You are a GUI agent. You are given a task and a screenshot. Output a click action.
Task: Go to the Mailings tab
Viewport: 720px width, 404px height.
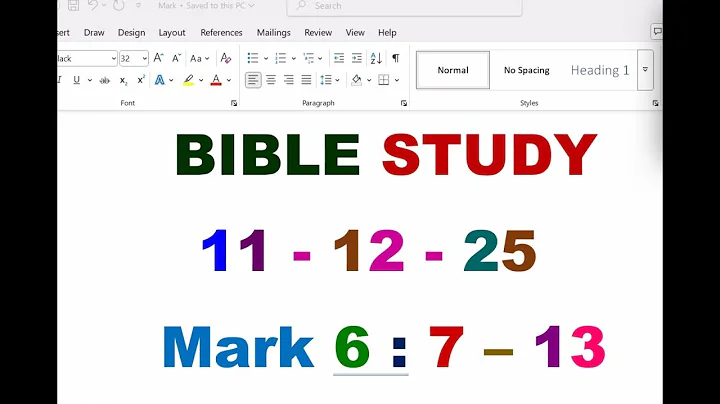[x=273, y=33]
